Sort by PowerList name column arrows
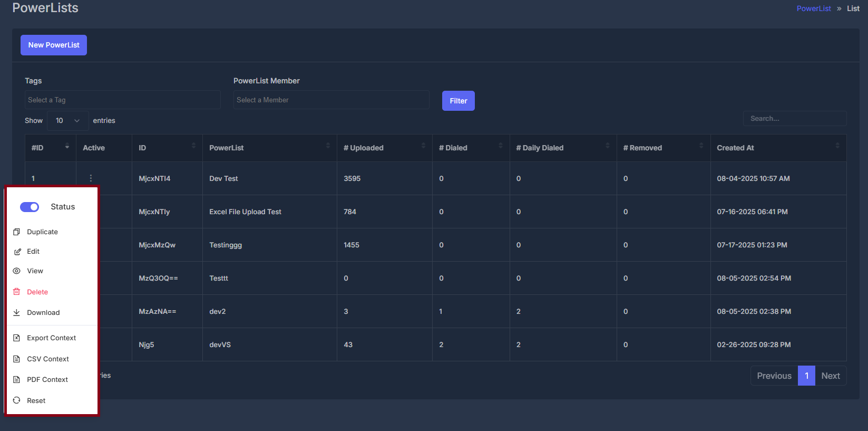The image size is (868, 431). tap(328, 146)
